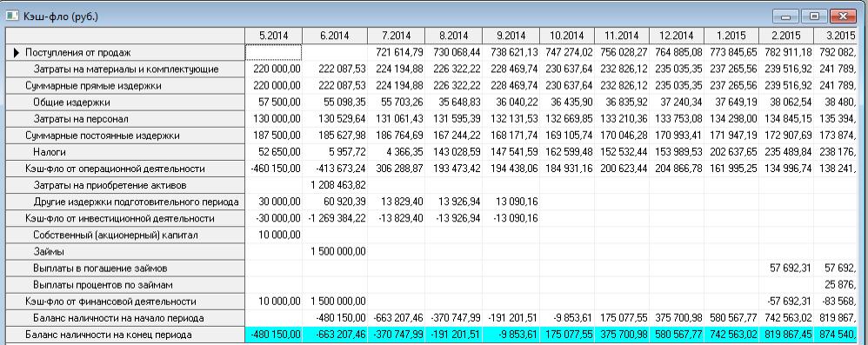This screenshot has width=868, height=345.
Task: Select the 12.2014 column header
Action: click(x=677, y=36)
